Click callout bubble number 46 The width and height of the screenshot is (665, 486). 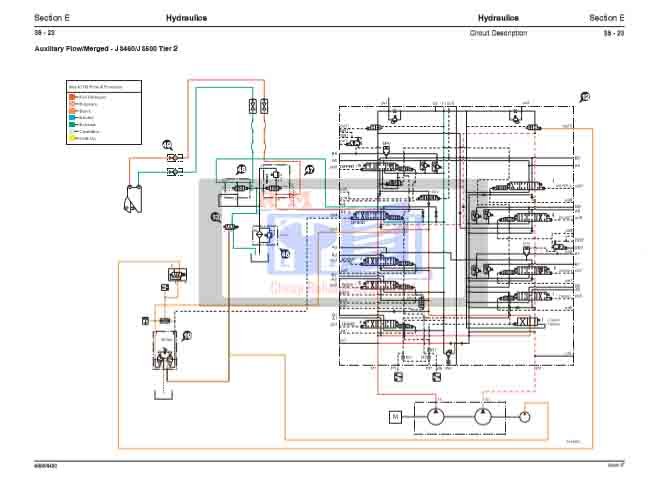284,254
